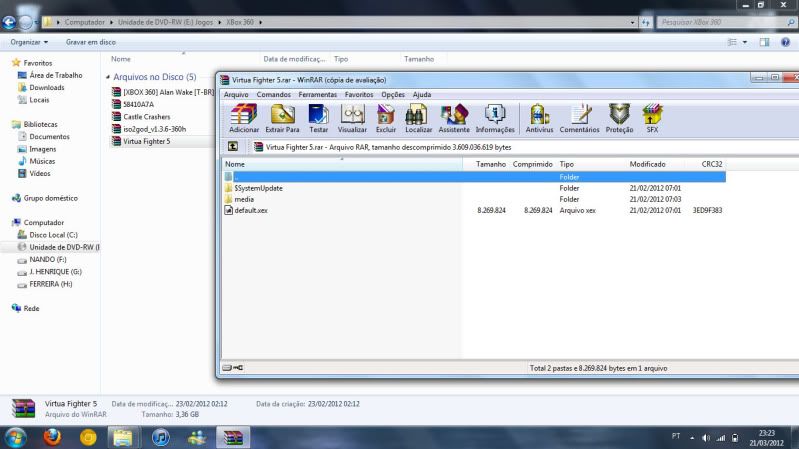Image resolution: width=799 pixels, height=449 pixels.
Task: Toggle the preview pane icon
Action: click(x=764, y=42)
